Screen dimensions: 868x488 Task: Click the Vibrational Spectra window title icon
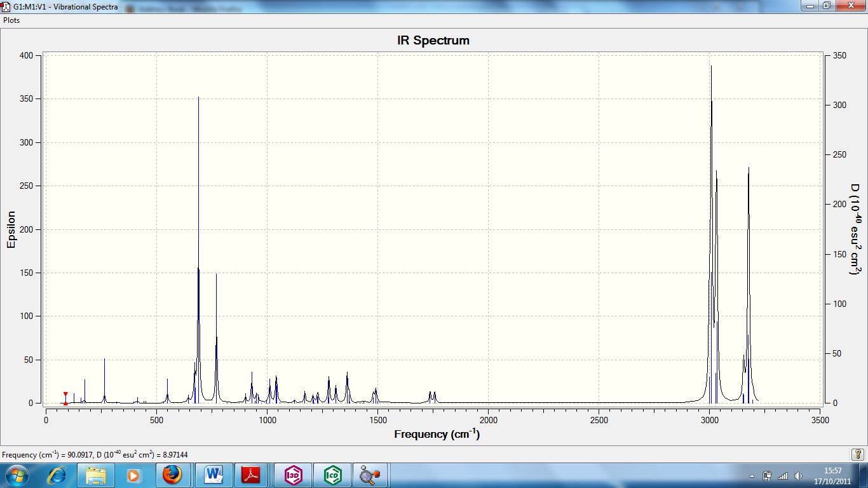coord(6,6)
